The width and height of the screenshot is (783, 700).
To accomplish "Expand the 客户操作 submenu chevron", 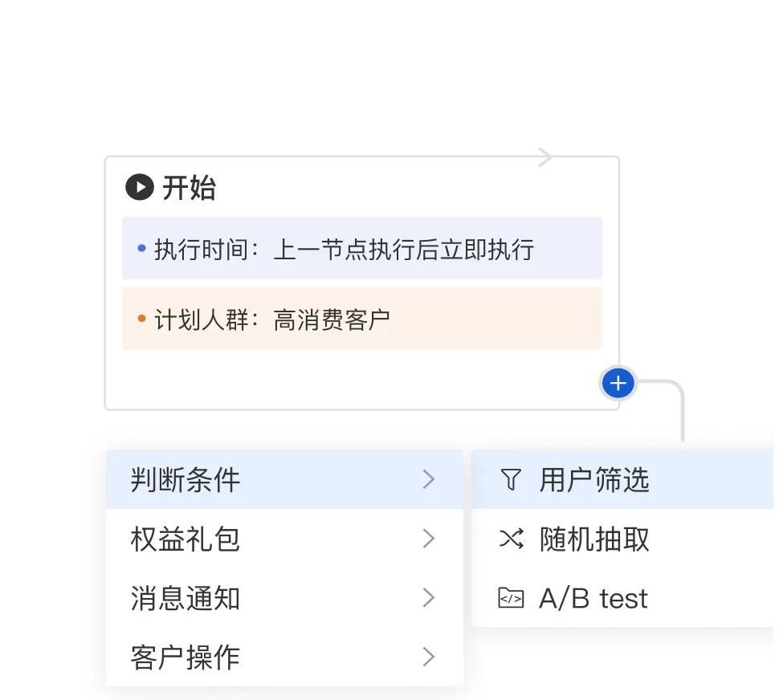I will coord(429,657).
